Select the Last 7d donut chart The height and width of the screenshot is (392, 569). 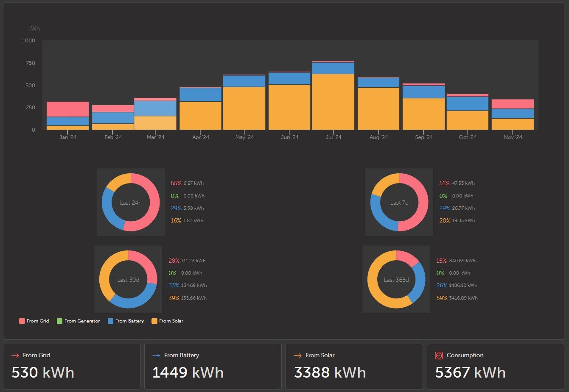coord(399,202)
